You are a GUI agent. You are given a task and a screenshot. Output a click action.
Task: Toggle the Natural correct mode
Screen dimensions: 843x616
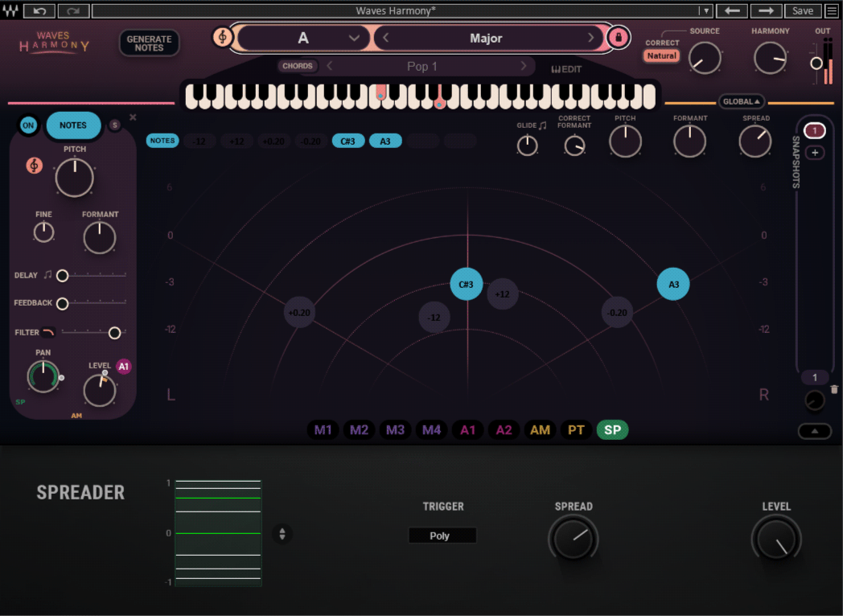tap(661, 56)
